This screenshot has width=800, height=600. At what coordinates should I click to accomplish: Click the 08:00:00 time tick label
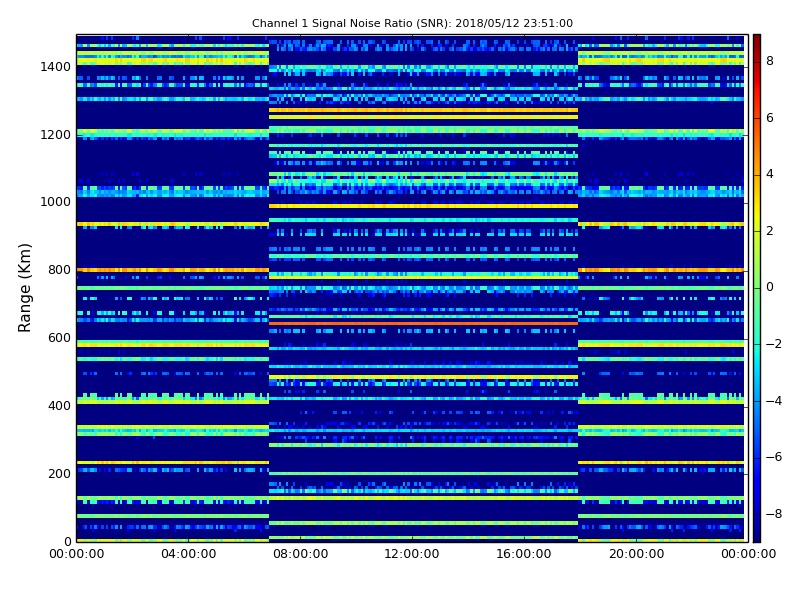click(301, 554)
